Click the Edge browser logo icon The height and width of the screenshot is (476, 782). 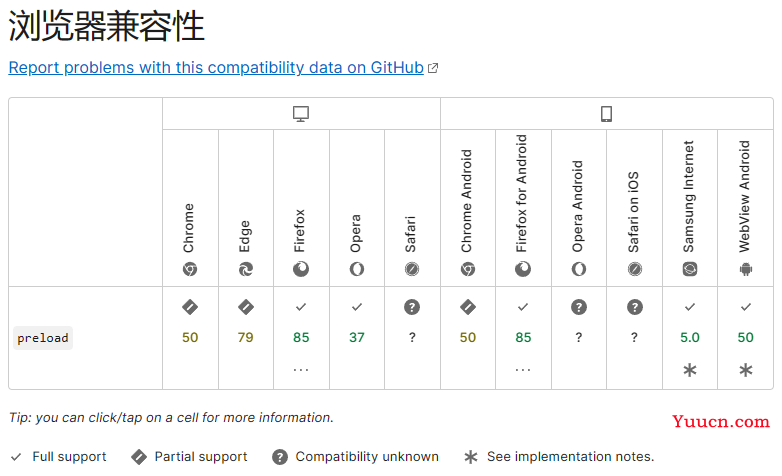pyautogui.click(x=245, y=269)
